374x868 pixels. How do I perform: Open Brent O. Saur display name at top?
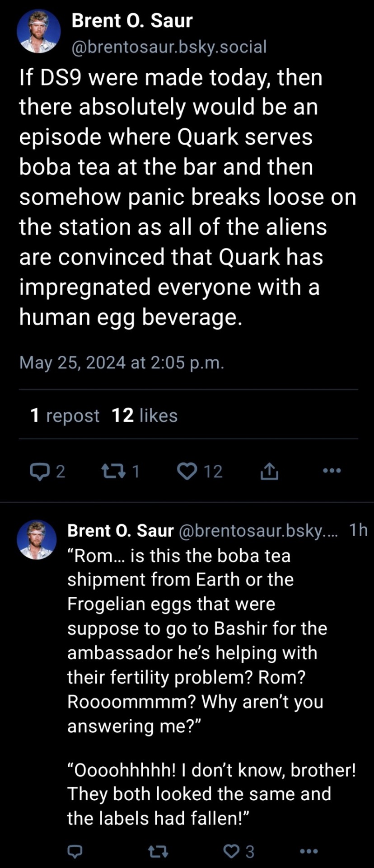click(132, 20)
